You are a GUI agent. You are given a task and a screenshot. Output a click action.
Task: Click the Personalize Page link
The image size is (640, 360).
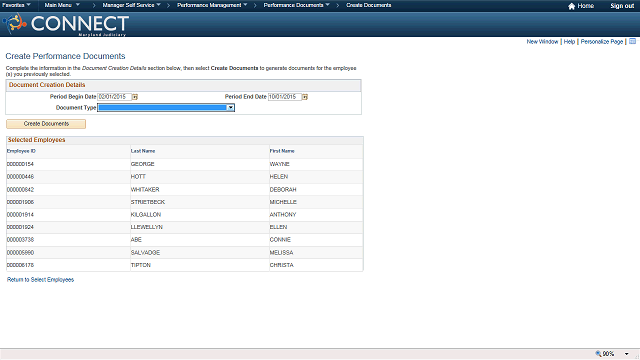[602, 42]
